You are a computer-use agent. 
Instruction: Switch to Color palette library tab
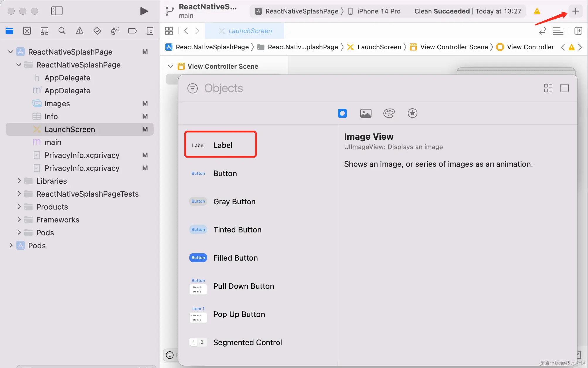(389, 113)
